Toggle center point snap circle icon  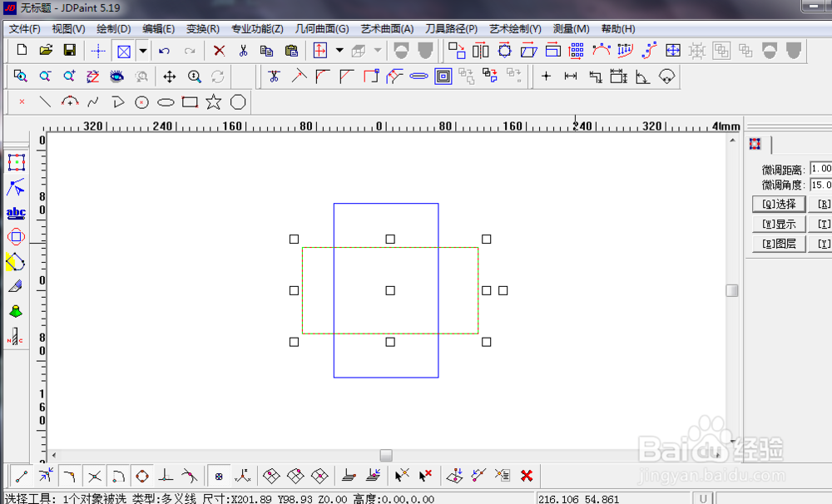(x=142, y=476)
